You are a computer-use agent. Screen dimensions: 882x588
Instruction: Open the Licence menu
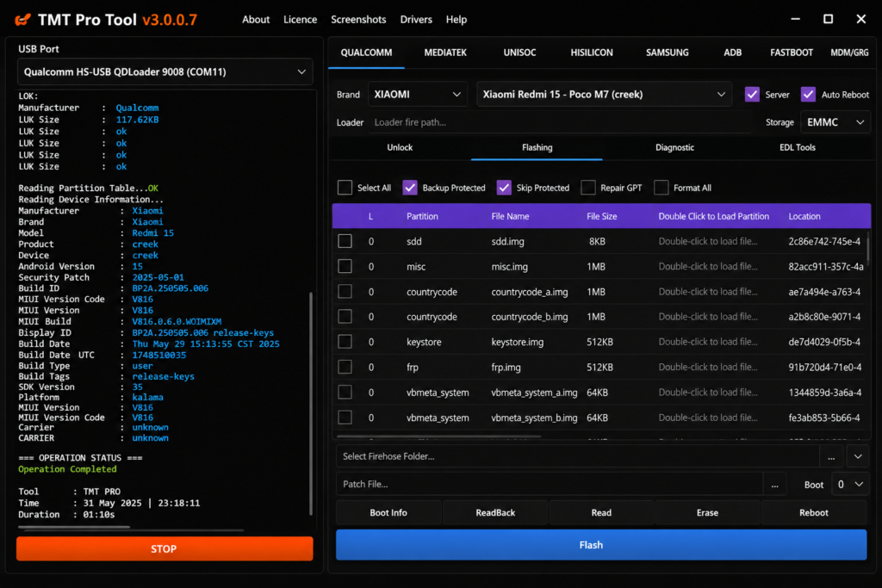tap(300, 20)
